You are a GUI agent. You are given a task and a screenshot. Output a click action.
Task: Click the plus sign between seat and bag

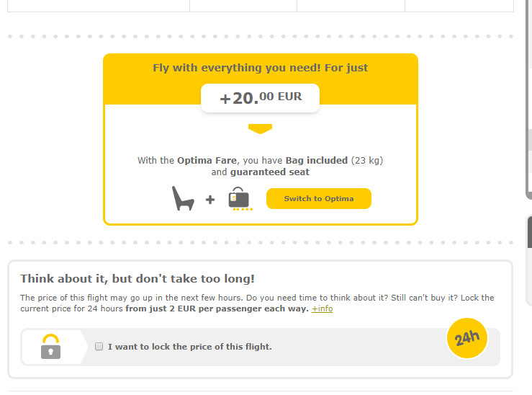[x=210, y=200]
